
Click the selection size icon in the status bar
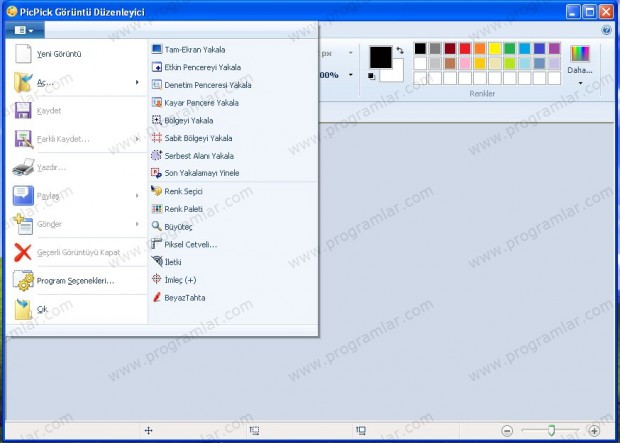click(254, 430)
